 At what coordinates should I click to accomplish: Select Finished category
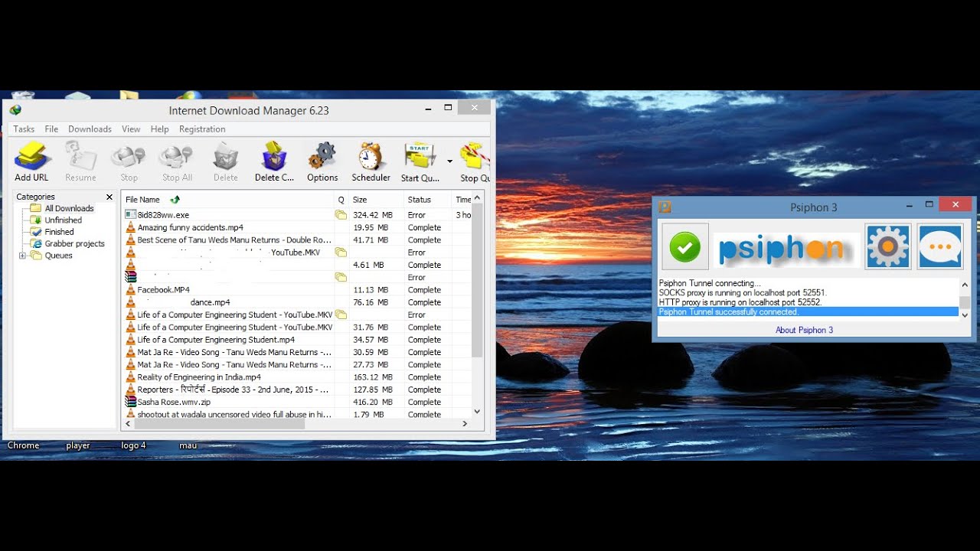pyautogui.click(x=59, y=232)
